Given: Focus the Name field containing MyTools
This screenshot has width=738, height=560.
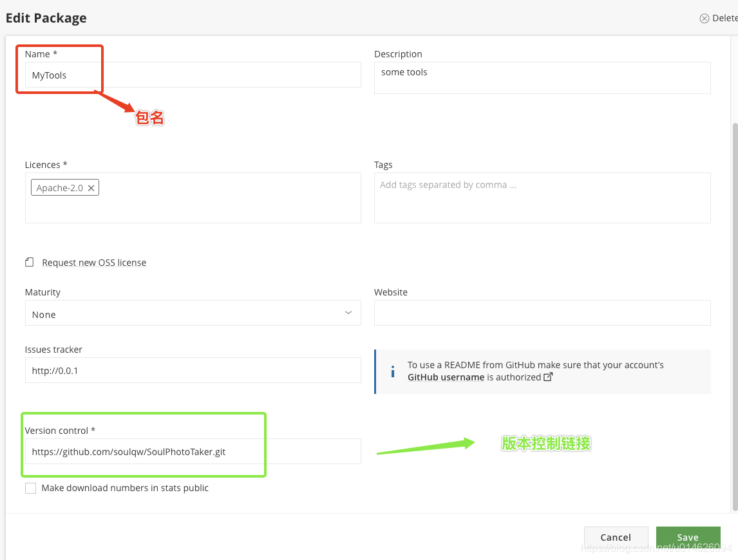Looking at the screenshot, I should (193, 75).
